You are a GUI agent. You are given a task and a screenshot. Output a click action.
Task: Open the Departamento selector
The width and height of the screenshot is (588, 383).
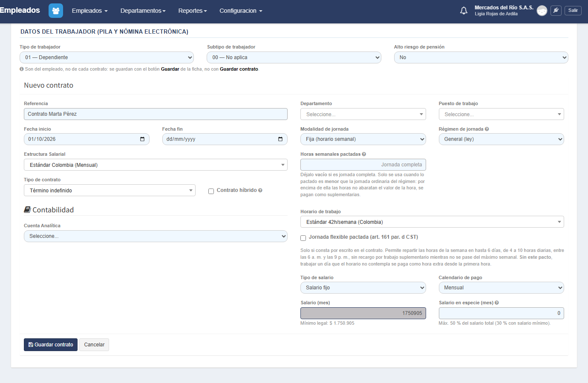363,114
